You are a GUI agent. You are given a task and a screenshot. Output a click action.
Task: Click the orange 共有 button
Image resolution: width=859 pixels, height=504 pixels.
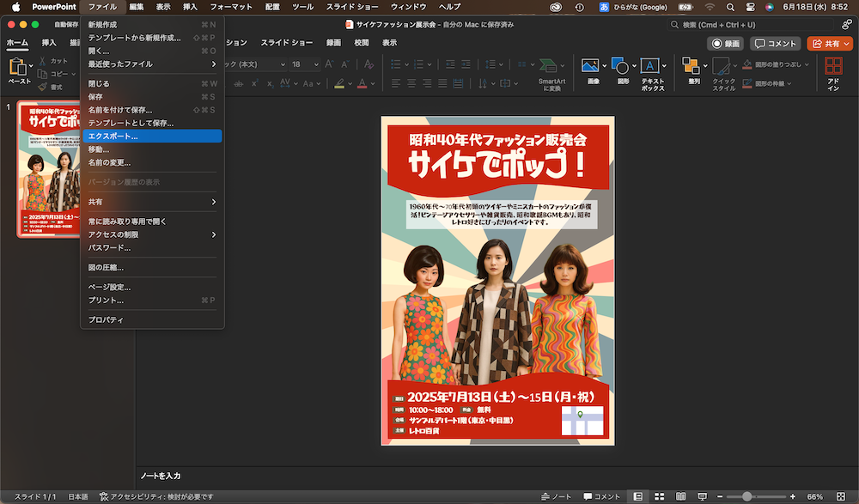830,43
